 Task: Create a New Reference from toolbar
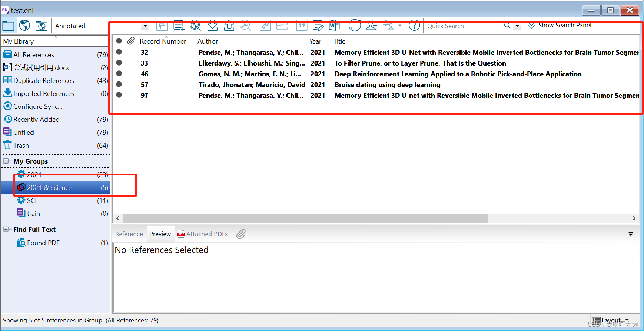pos(179,26)
